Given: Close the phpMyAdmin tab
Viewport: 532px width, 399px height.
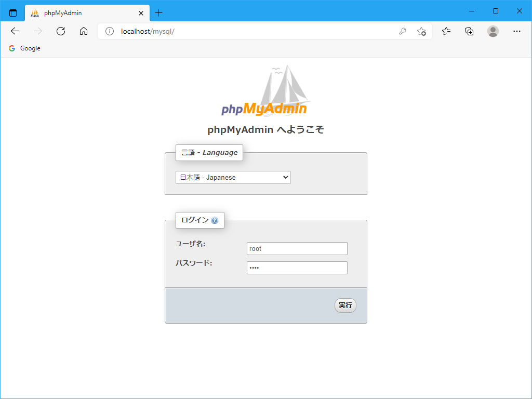Looking at the screenshot, I should pos(141,13).
